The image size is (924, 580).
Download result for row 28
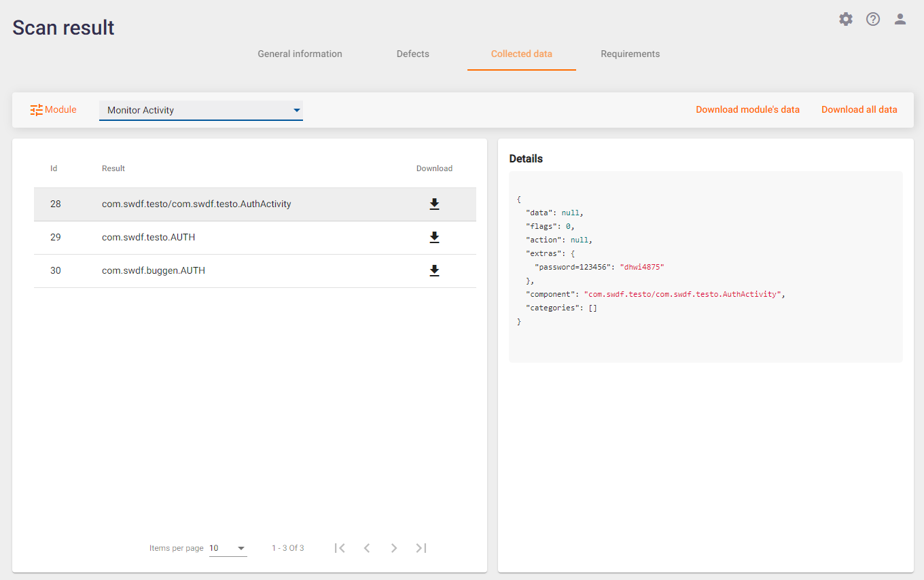(x=435, y=204)
